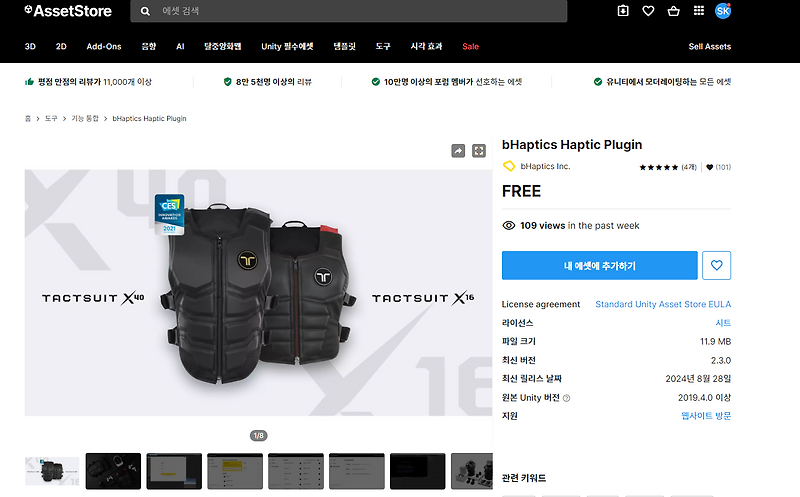Click the search magnifier icon

[145, 11]
